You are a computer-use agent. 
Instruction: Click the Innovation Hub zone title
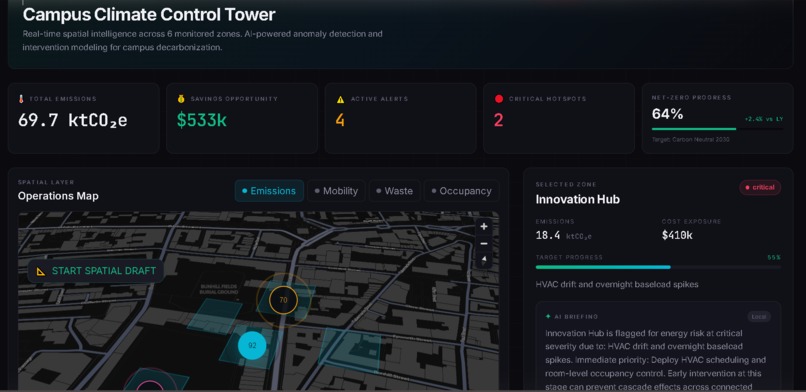pyautogui.click(x=577, y=199)
